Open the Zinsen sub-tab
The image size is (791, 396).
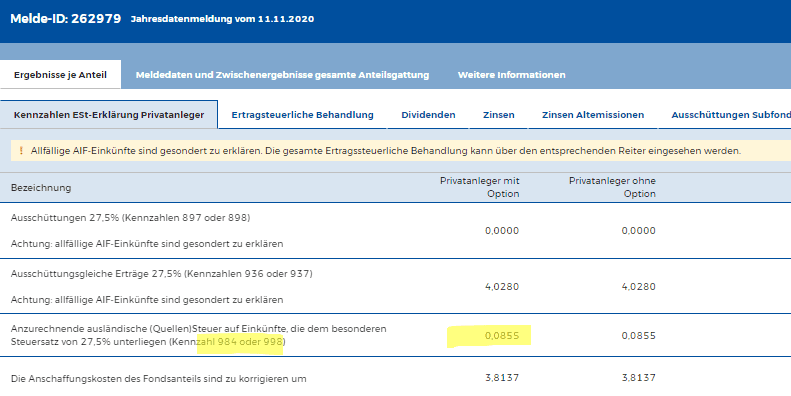tap(499, 115)
